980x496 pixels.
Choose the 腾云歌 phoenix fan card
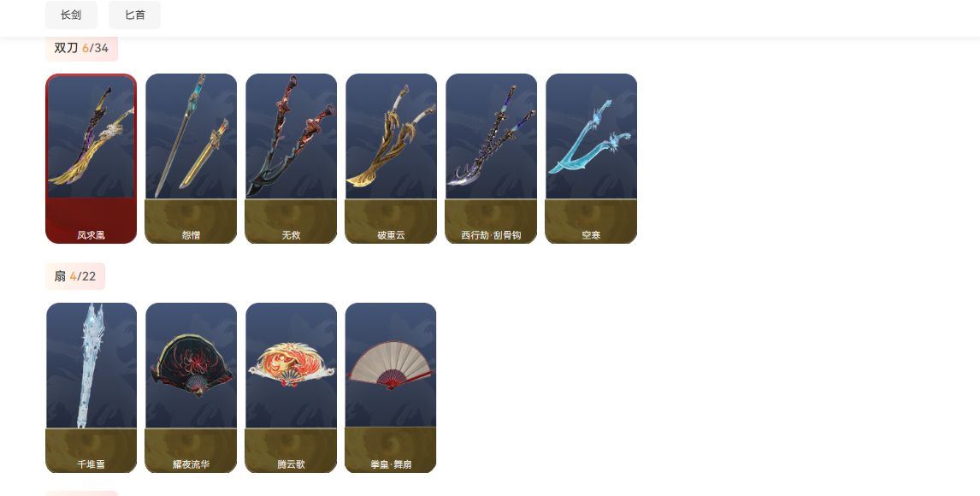point(292,388)
